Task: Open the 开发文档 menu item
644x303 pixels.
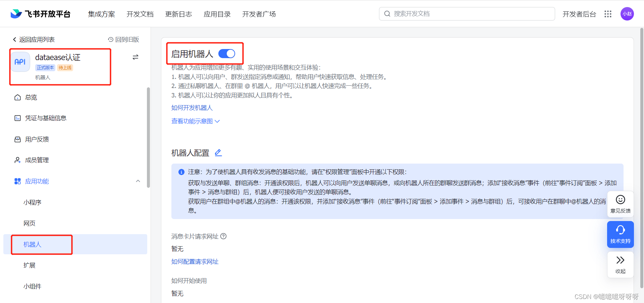Action: point(140,14)
